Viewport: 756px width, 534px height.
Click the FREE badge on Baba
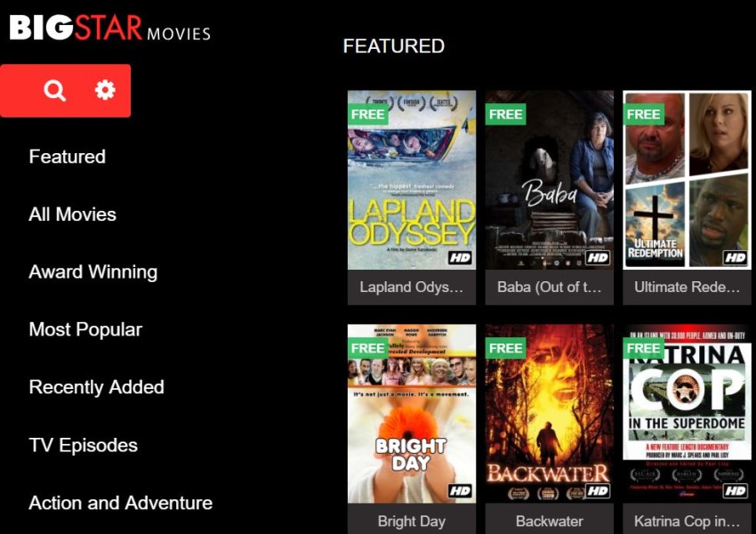click(505, 114)
